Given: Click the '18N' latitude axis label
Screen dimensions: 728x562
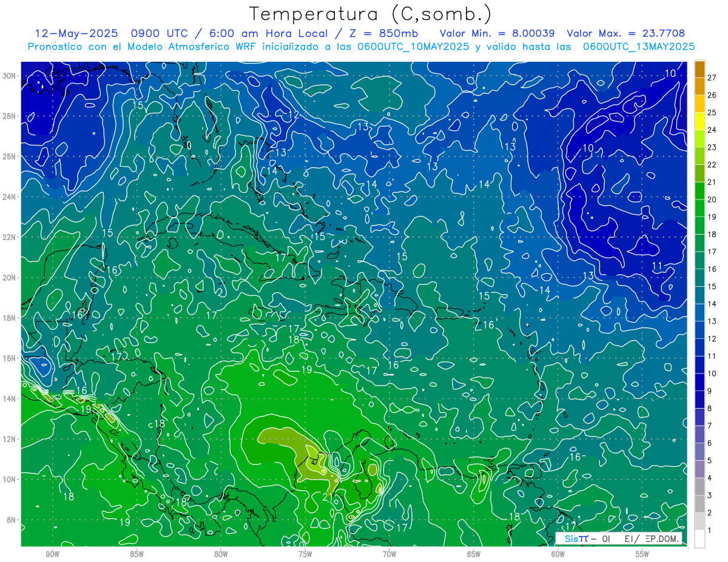Looking at the screenshot, I should coord(9,318).
